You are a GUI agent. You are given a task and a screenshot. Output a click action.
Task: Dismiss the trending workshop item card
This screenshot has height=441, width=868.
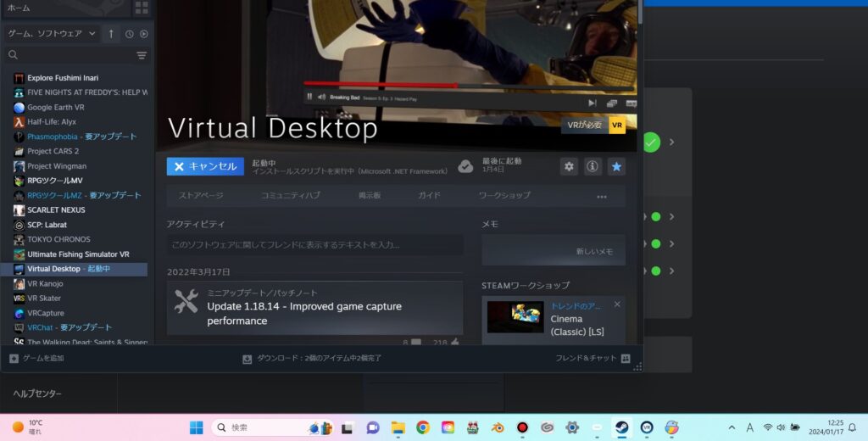[617, 304]
